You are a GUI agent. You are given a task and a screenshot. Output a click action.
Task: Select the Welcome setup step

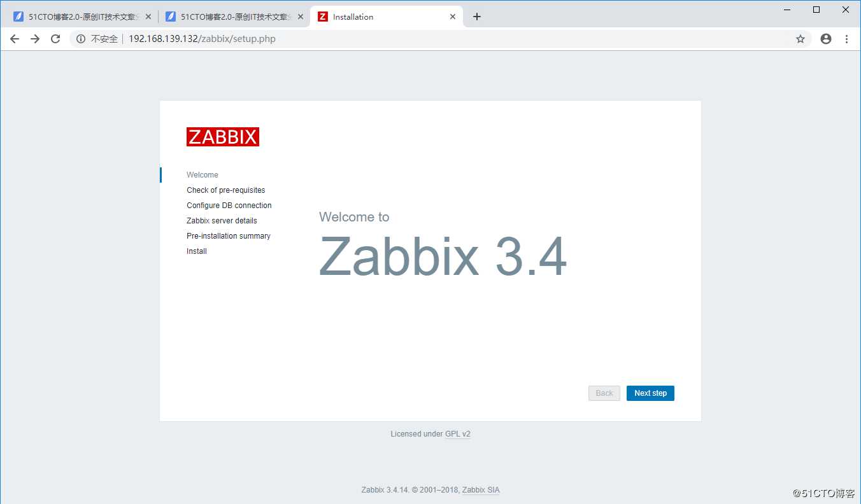(x=203, y=175)
